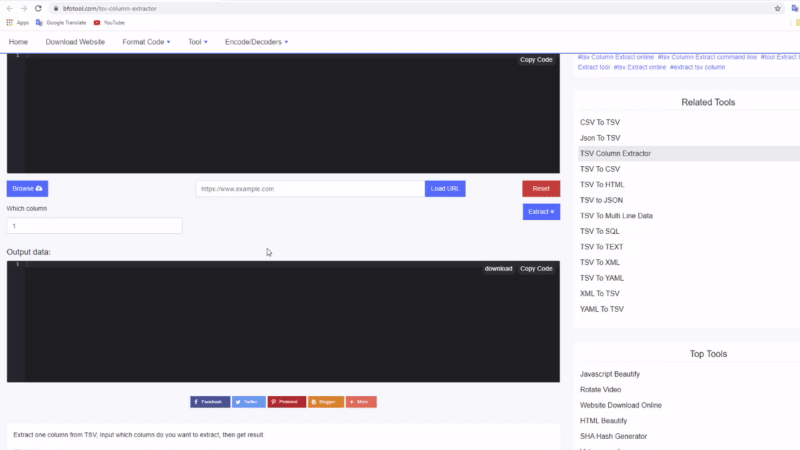Expand the Format Code dropdown menu
The width and height of the screenshot is (800, 450).
[146, 42]
